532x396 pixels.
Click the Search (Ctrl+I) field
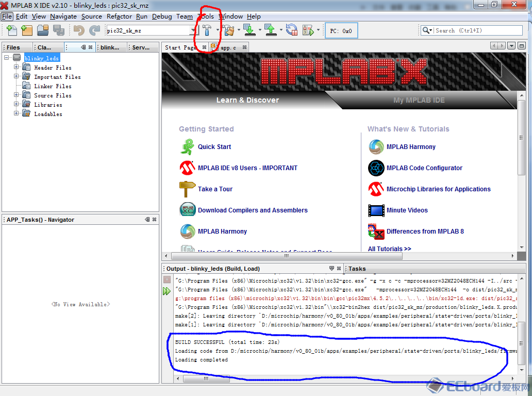(x=478, y=30)
